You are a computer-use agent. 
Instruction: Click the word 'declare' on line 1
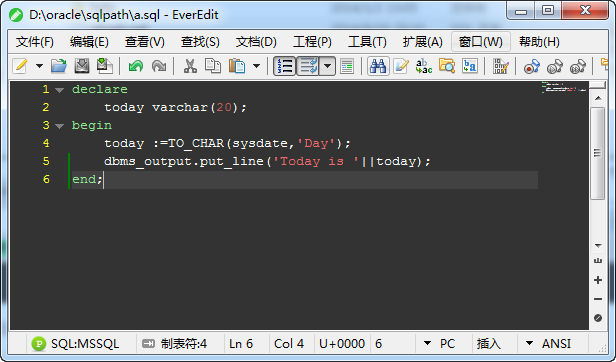[x=99, y=90]
